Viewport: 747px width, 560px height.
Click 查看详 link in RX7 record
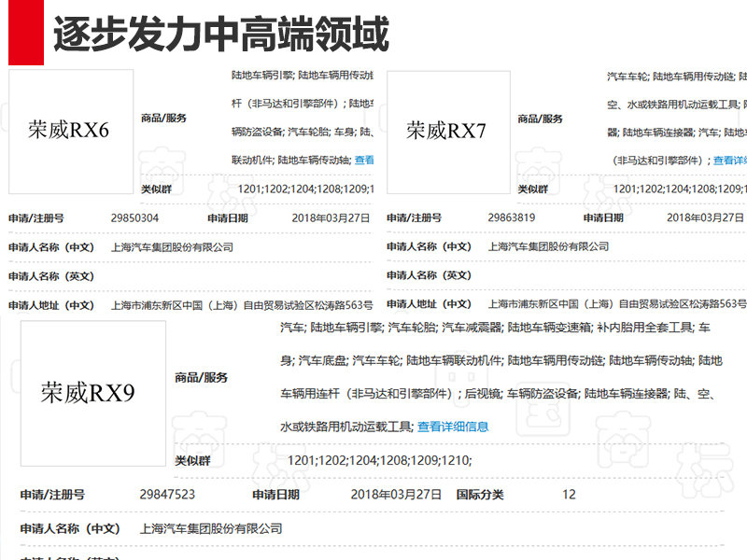click(x=729, y=161)
